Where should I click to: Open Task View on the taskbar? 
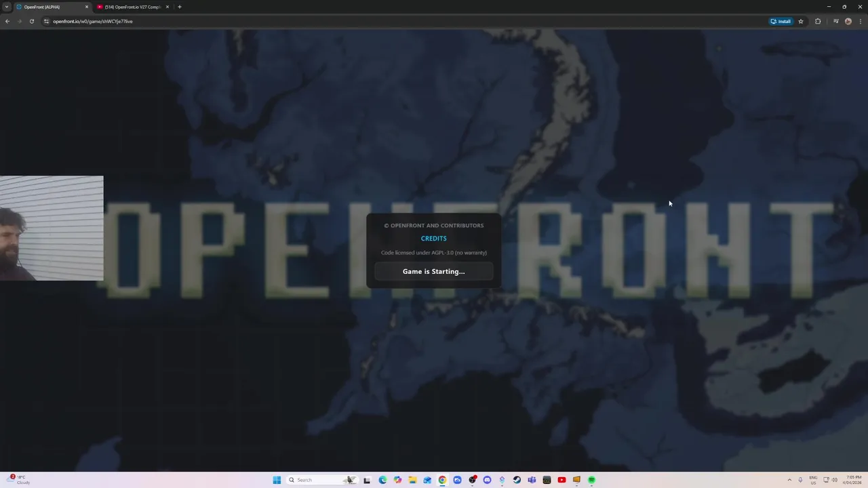367,480
